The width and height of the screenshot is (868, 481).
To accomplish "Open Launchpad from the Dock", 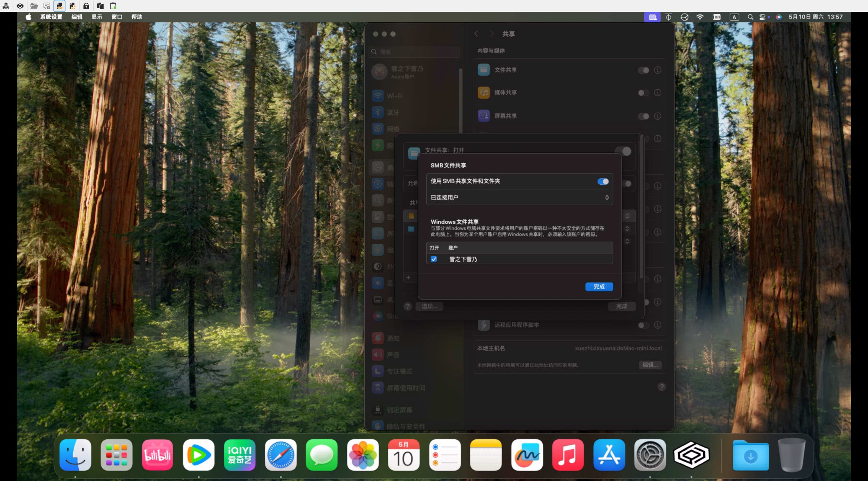I will pyautogui.click(x=116, y=455).
